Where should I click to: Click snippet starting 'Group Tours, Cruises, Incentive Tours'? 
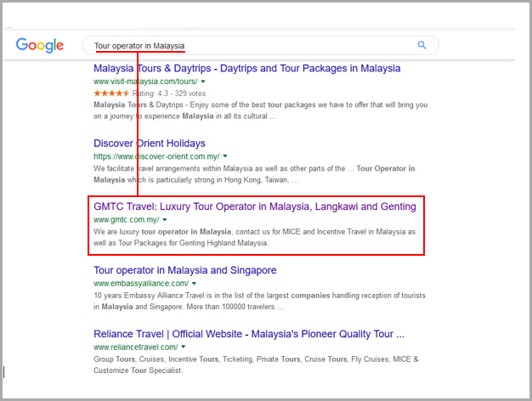point(256,364)
